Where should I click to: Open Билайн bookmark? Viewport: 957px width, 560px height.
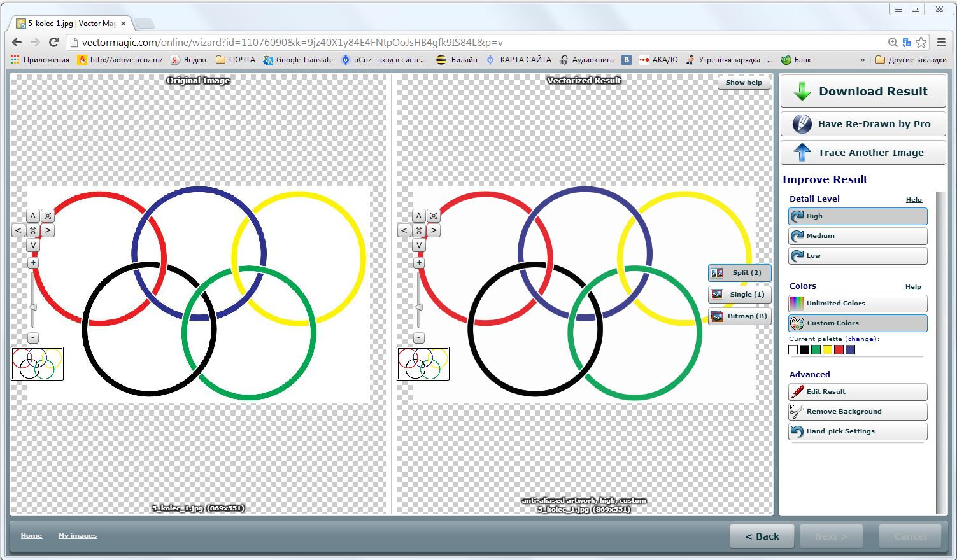[x=457, y=60]
